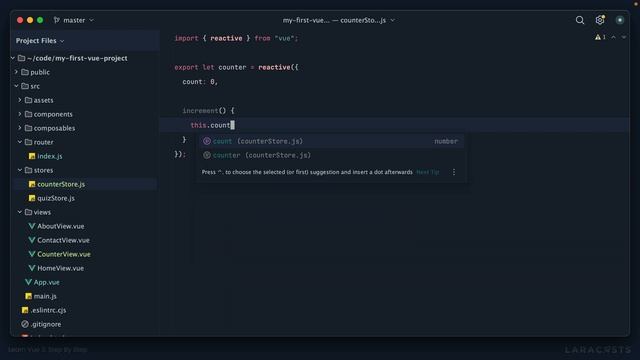Click the Vue icon of AboutView.vue
640x360 pixels.
click(32, 226)
